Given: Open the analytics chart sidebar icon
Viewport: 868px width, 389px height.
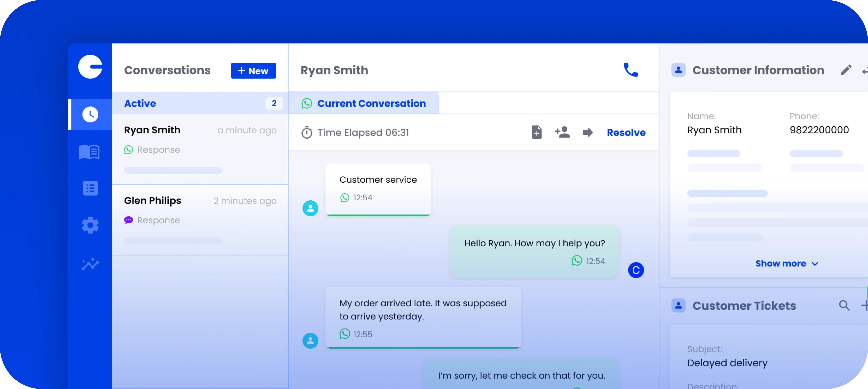Looking at the screenshot, I should 90,264.
